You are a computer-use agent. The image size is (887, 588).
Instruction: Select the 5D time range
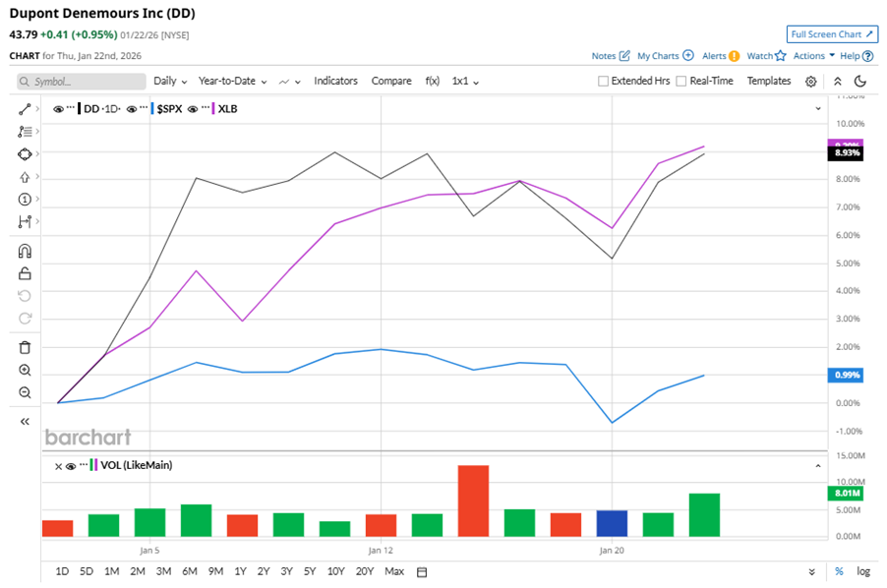[x=87, y=571]
